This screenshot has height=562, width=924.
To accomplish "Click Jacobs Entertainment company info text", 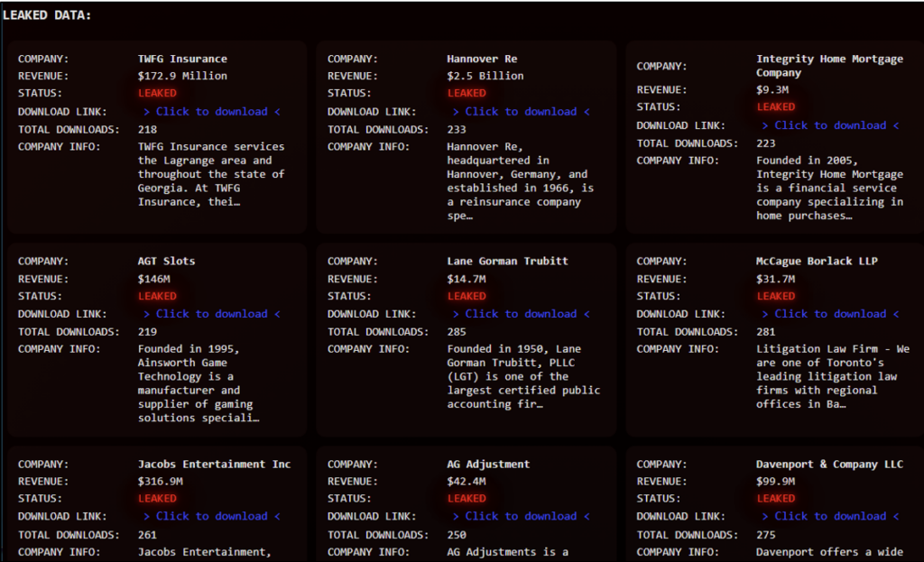I will (205, 552).
